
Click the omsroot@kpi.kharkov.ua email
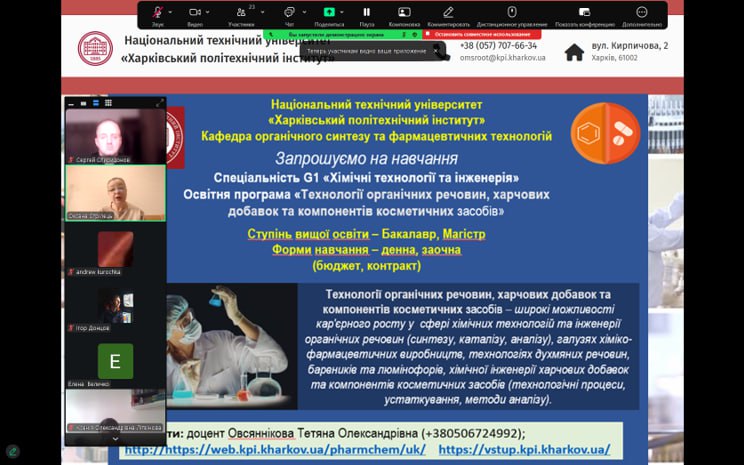pos(502,58)
